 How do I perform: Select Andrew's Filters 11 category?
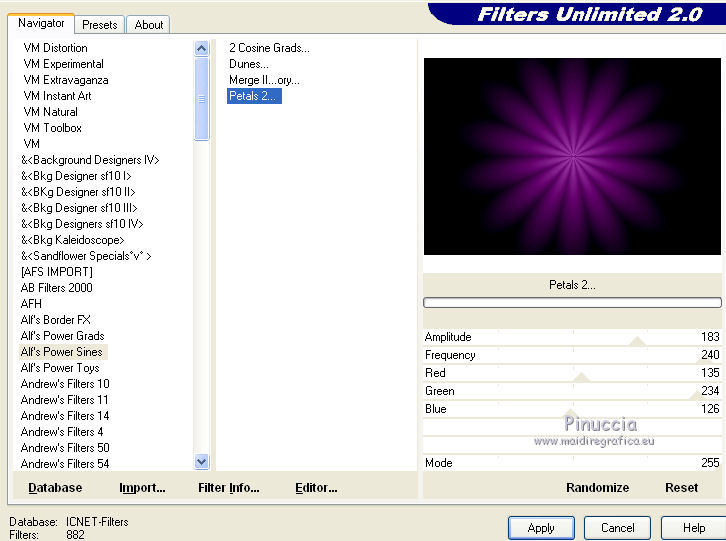tap(64, 400)
